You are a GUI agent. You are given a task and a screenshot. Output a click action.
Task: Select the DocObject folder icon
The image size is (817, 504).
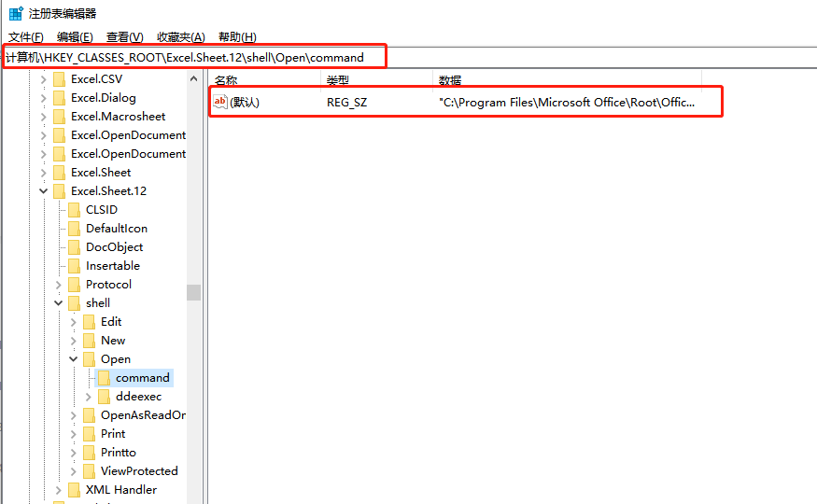[x=75, y=247]
